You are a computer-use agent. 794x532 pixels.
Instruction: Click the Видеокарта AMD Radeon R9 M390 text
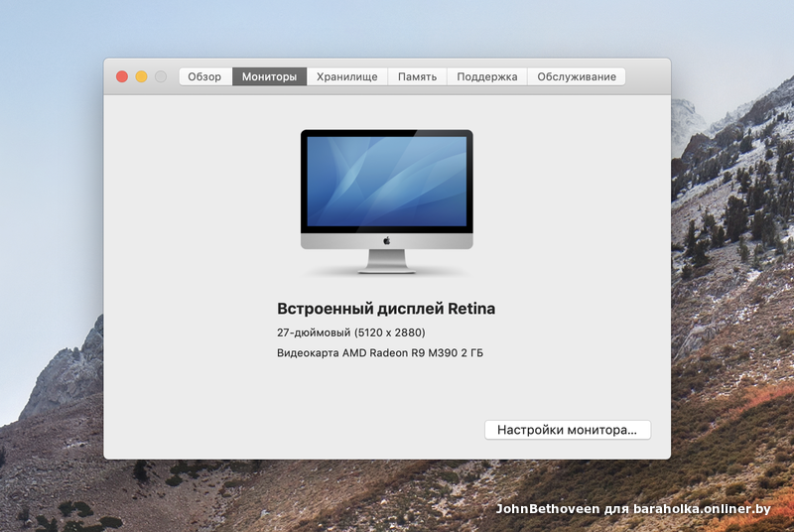367,352
